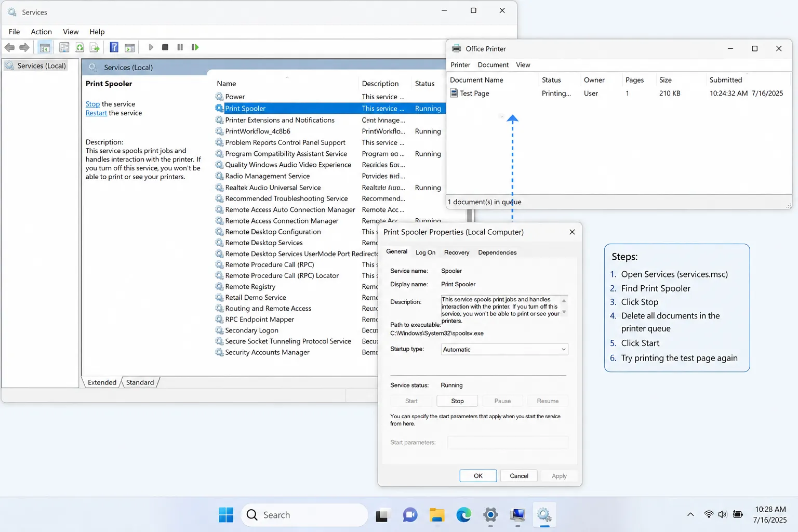This screenshot has width=798, height=532.
Task: Open the Action menu in Services
Action: pyautogui.click(x=41, y=32)
